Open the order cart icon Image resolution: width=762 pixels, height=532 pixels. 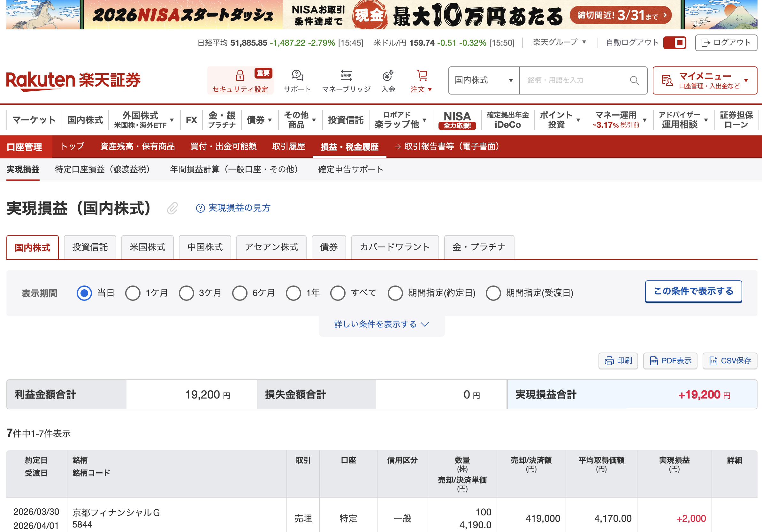click(422, 75)
